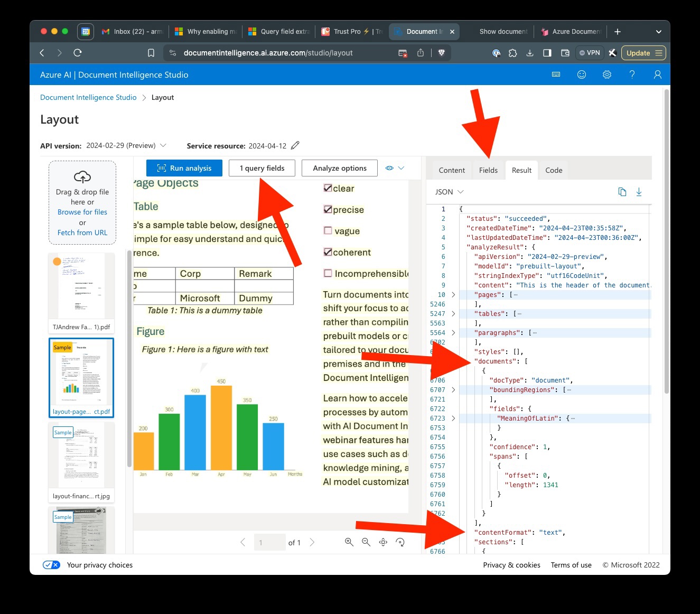This screenshot has width=700, height=614.
Task: Select the Result tab
Action: [x=521, y=170]
